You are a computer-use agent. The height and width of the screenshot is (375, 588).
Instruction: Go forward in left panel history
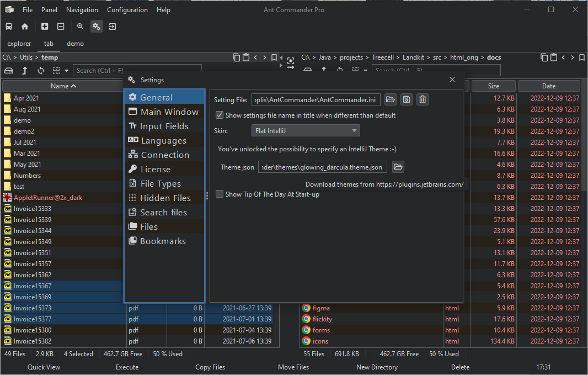point(265,57)
